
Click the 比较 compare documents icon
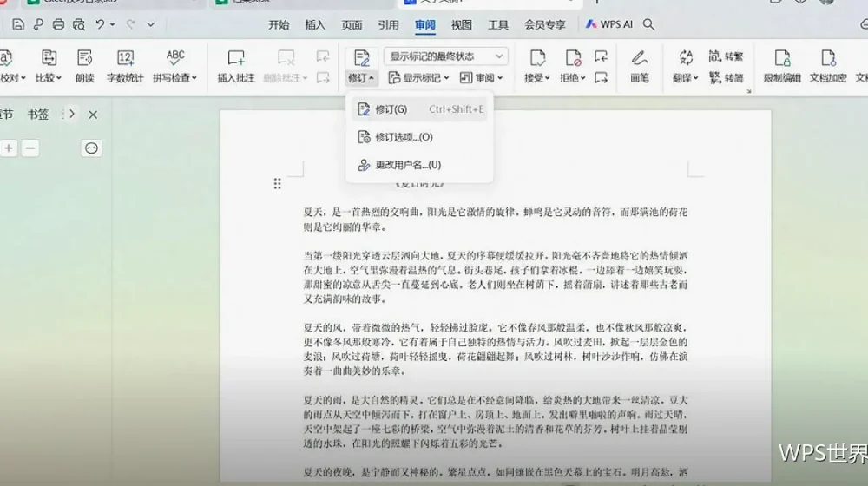[x=49, y=58]
